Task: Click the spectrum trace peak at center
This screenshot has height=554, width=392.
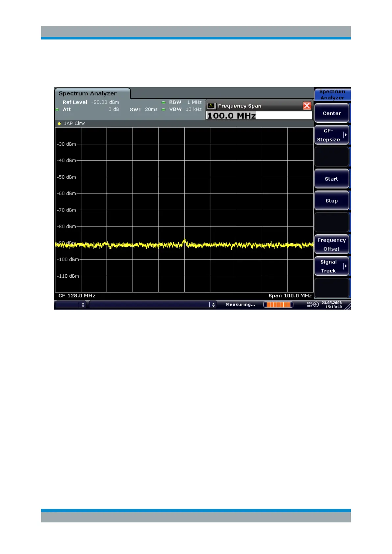Action: point(184,241)
